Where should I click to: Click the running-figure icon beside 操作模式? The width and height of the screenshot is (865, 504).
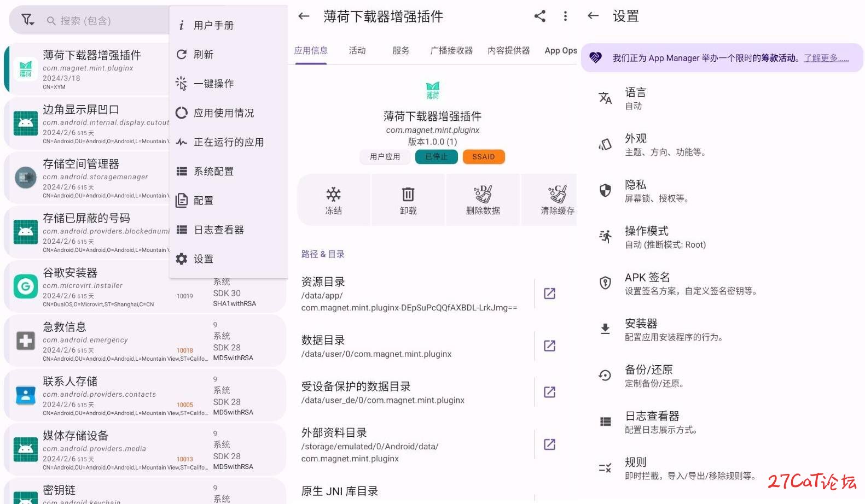click(x=605, y=237)
